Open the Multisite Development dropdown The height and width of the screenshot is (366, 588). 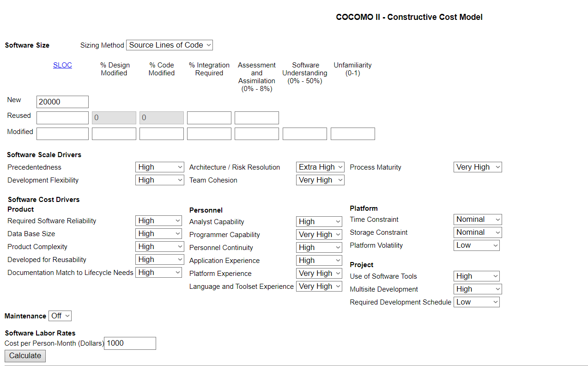click(478, 289)
